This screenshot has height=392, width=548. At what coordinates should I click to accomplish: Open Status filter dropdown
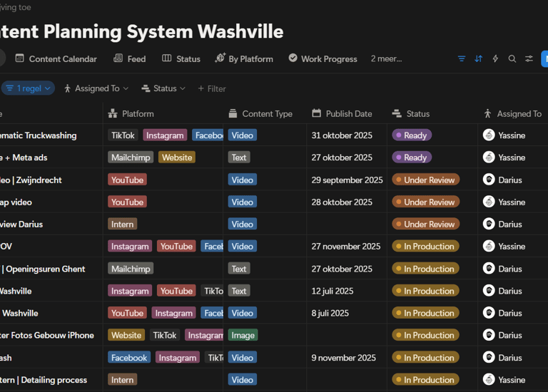click(x=163, y=88)
